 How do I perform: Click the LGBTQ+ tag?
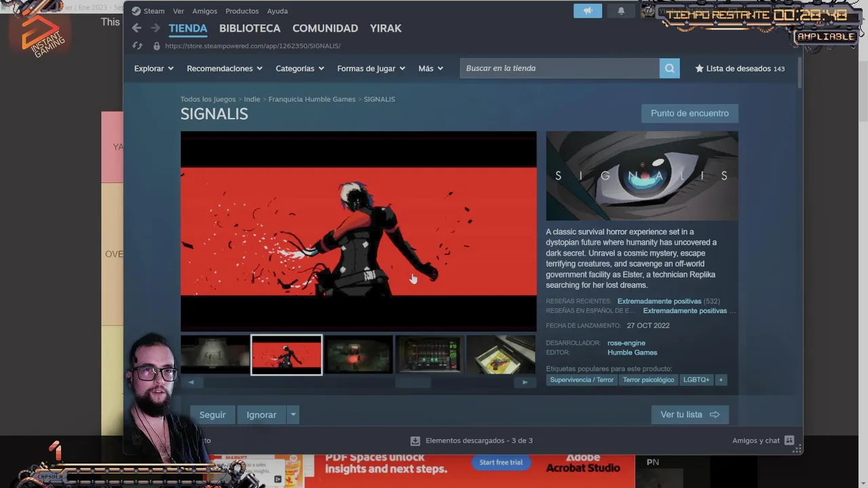click(x=696, y=380)
